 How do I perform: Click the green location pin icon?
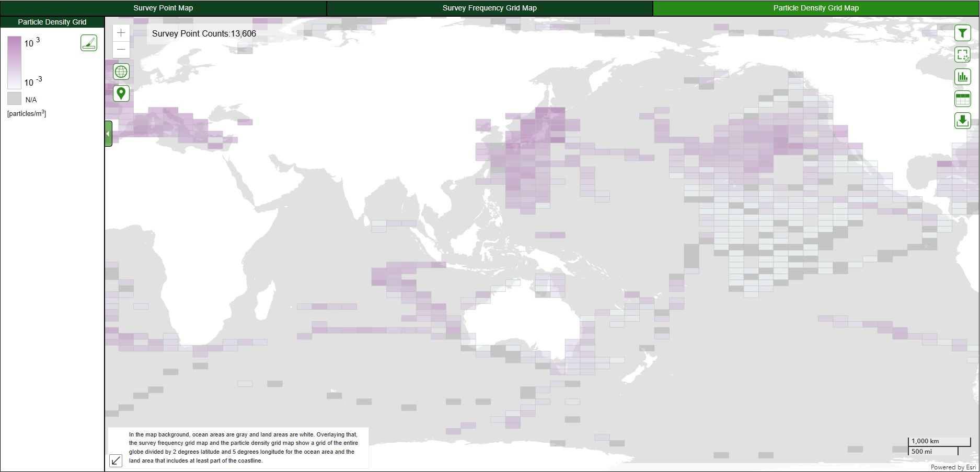coord(121,93)
